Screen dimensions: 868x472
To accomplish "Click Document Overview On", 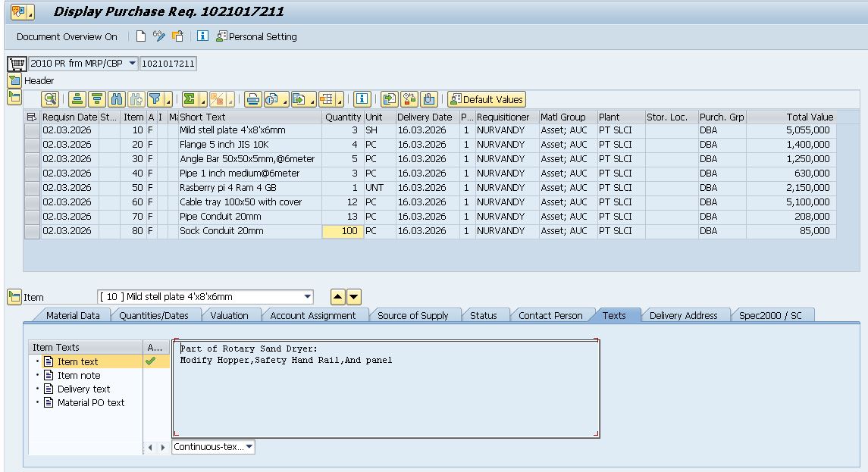I will click(x=67, y=36).
